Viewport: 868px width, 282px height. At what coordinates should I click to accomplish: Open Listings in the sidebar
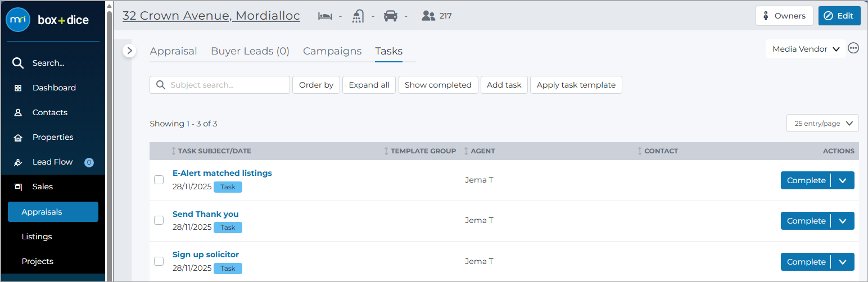pyautogui.click(x=37, y=236)
